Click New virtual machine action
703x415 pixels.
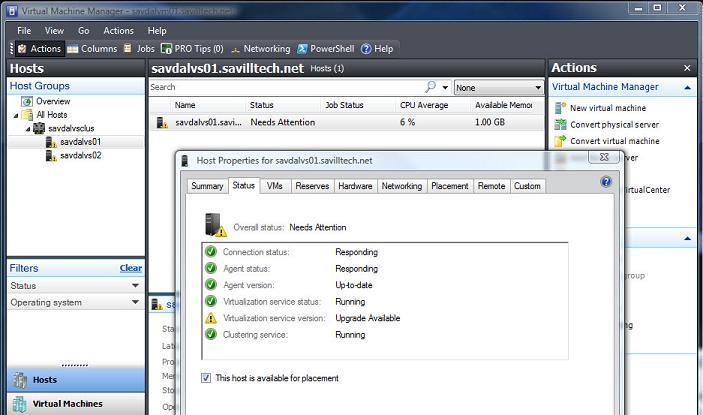coord(608,108)
